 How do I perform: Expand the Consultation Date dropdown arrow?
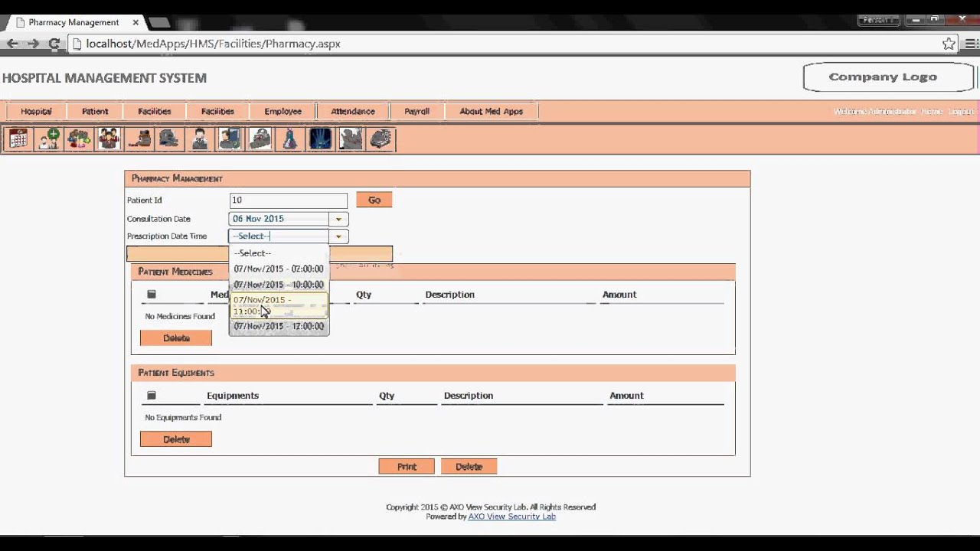coord(338,219)
